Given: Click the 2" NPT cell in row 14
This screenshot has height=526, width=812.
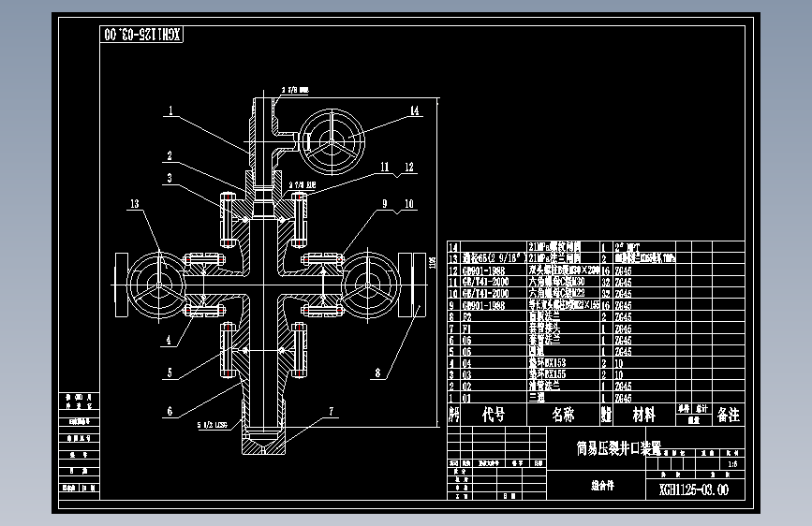Looking at the screenshot, I should click(627, 247).
